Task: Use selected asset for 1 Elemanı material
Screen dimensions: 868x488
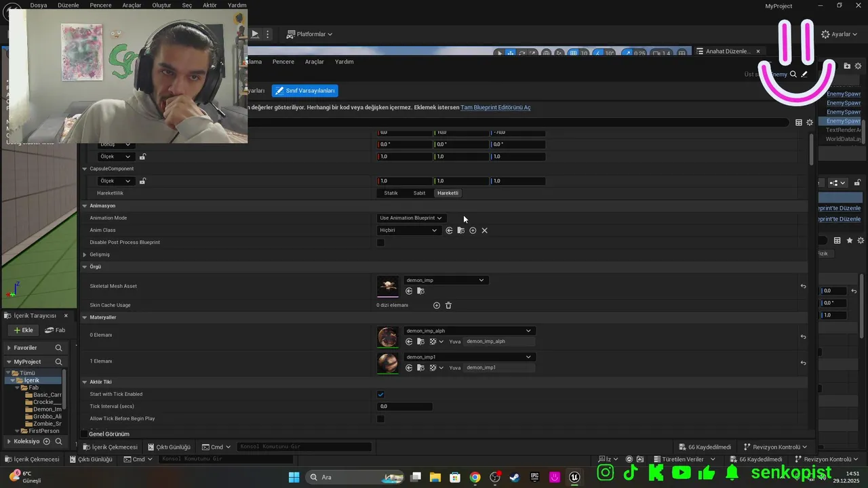Action: tap(409, 368)
